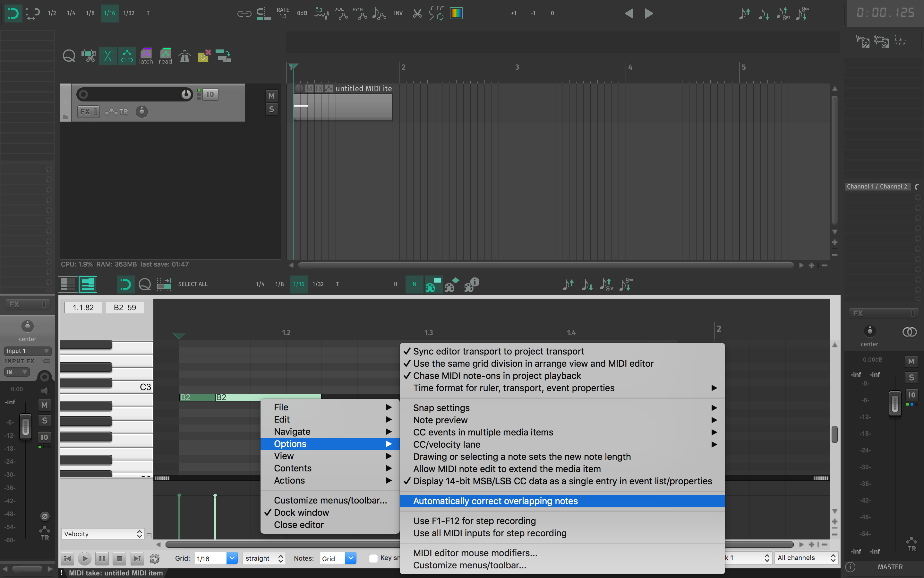
Task: Open the Actions submenu
Action: click(330, 480)
